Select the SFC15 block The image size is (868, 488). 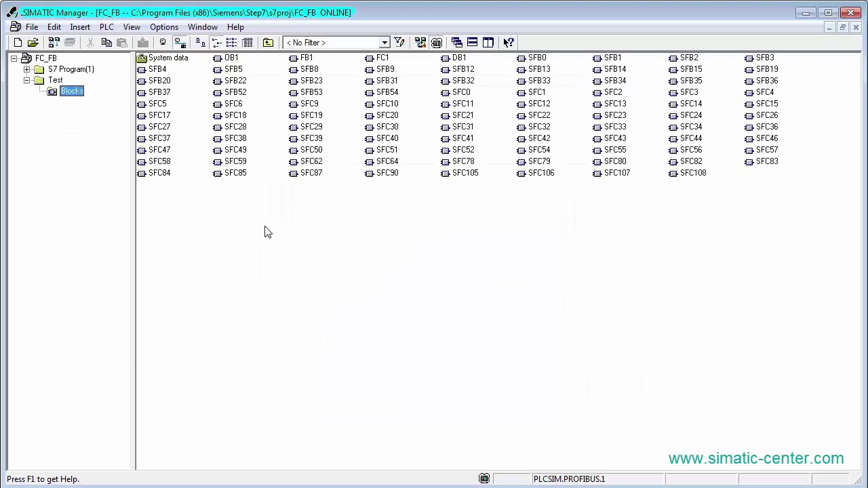(762, 104)
